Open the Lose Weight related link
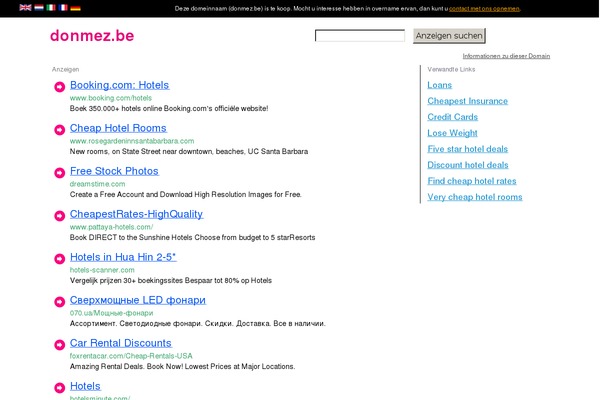600x400 pixels. [x=452, y=133]
